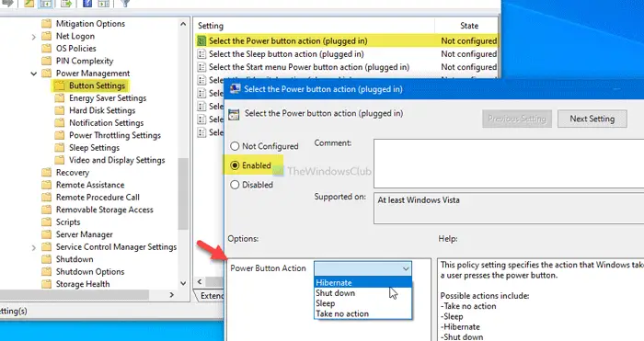Image resolution: width=644 pixels, height=341 pixels.
Task: Click the Energy Saver Settings folder icon
Action: pos(60,98)
